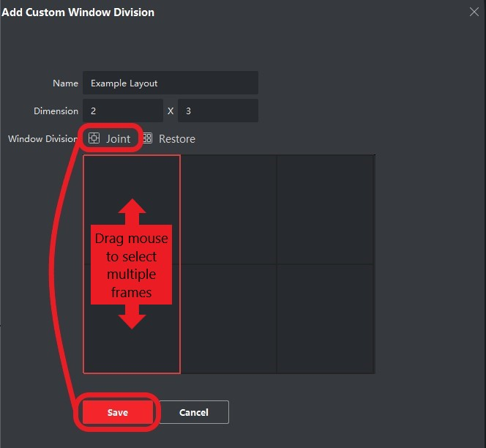Click the second Dimension field showing 3
486x448 pixels.
(217, 111)
